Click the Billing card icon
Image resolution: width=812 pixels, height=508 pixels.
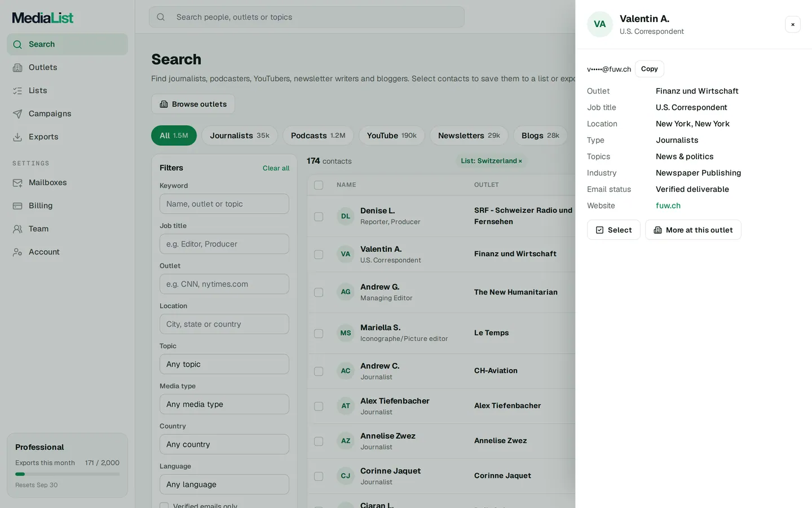pos(17,206)
